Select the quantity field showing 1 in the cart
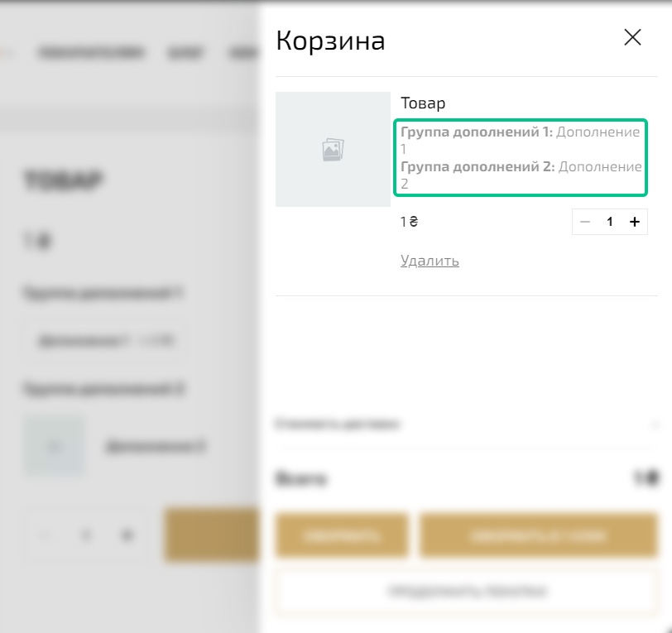Screen dimensions: 672x633 609,222
